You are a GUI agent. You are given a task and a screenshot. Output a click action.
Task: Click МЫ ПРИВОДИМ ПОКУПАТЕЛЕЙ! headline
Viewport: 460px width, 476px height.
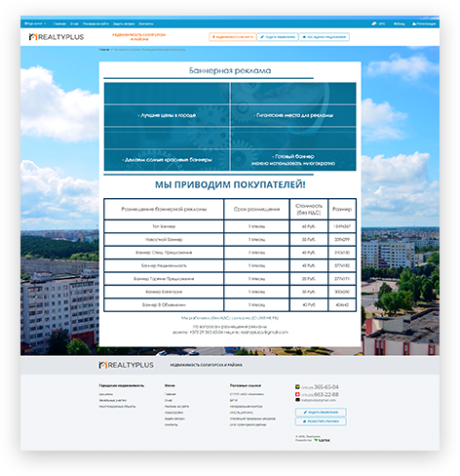[x=230, y=184]
